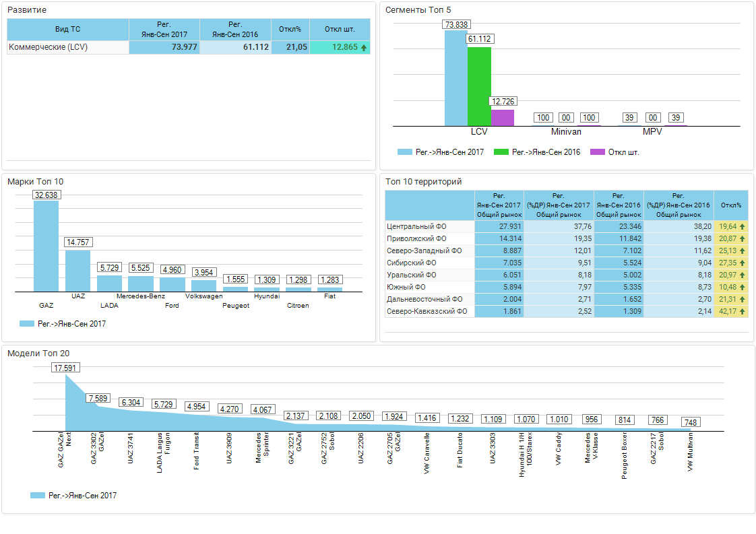This screenshot has height=534, width=756.
Task: Click the Откл% header in the Топ 10 территорий table
Action: click(730, 205)
